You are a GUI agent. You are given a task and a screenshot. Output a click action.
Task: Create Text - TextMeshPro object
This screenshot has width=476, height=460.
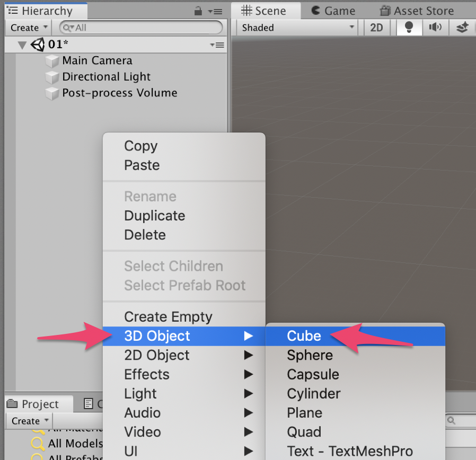tap(355, 451)
